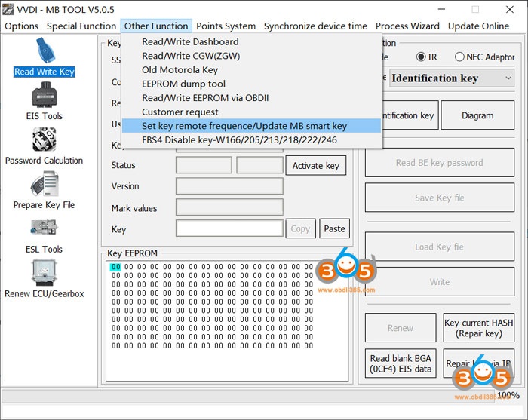Click the Paste button

tap(334, 228)
